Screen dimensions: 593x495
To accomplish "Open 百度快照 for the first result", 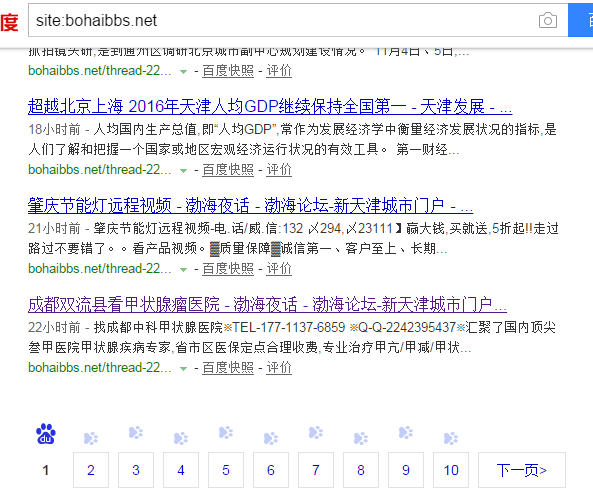I will [x=228, y=71].
